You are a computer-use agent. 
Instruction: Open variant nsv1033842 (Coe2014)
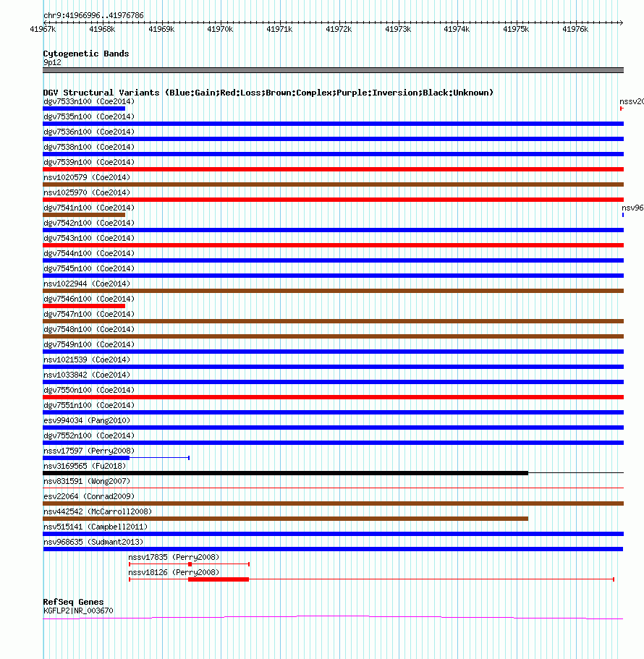click(x=87, y=375)
